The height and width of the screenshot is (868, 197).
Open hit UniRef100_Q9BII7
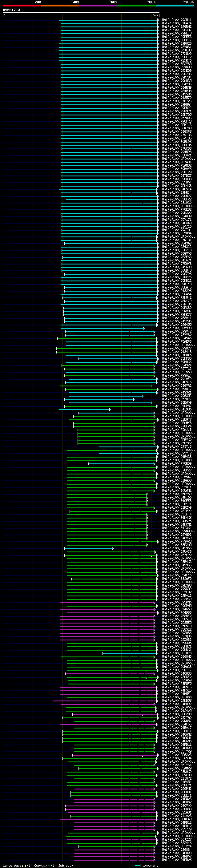pyautogui.click(x=176, y=670)
